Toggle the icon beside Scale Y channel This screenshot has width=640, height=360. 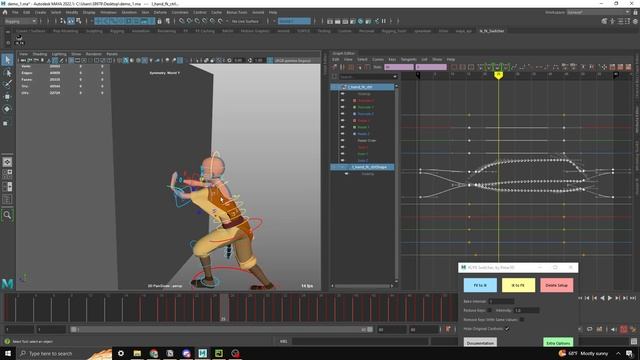pyautogui.click(x=342, y=154)
